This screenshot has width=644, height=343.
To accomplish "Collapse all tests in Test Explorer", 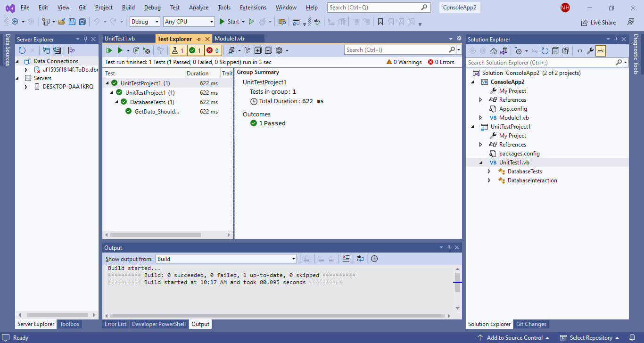I will point(268,50).
